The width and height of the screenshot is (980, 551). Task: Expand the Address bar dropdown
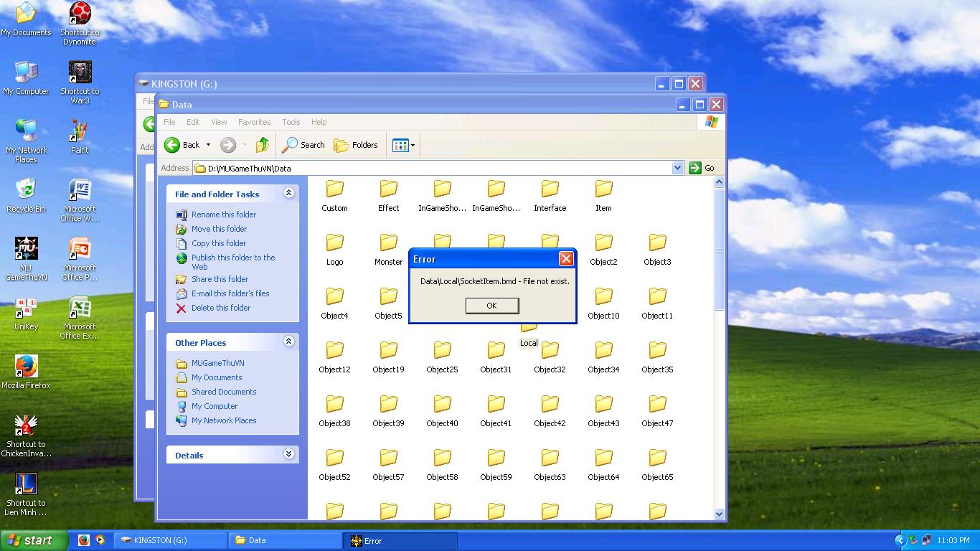(677, 168)
